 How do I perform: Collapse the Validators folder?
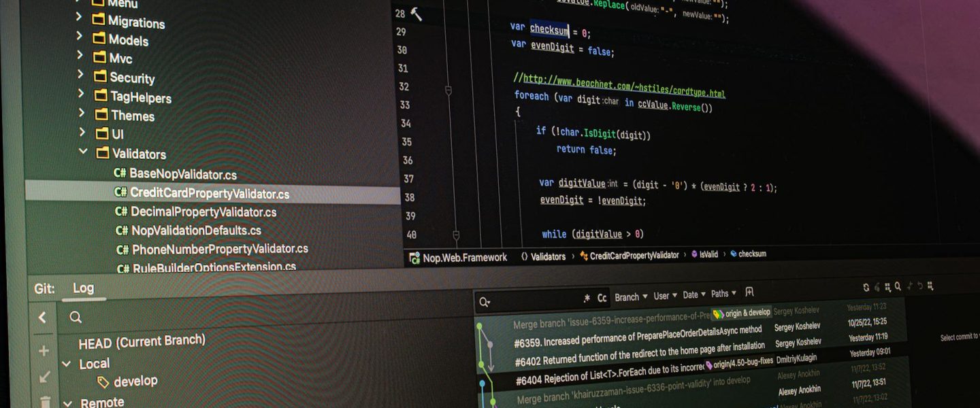[82, 152]
